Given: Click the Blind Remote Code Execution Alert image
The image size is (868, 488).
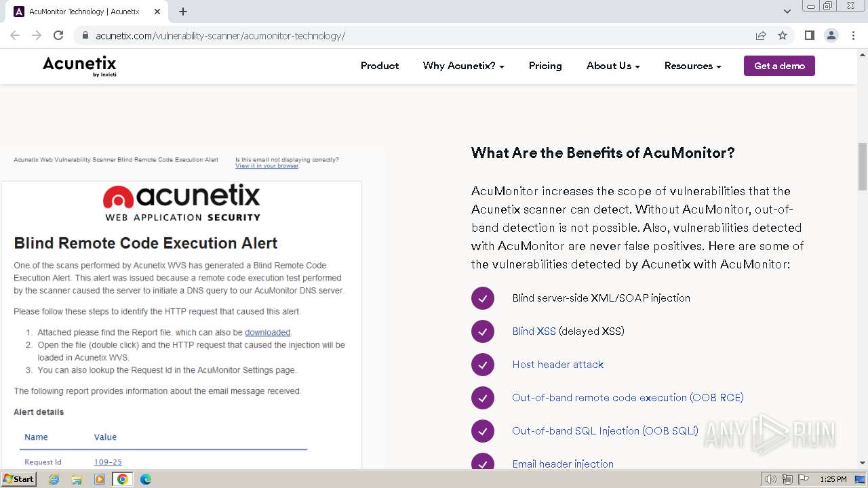Looking at the screenshot, I should click(193, 307).
